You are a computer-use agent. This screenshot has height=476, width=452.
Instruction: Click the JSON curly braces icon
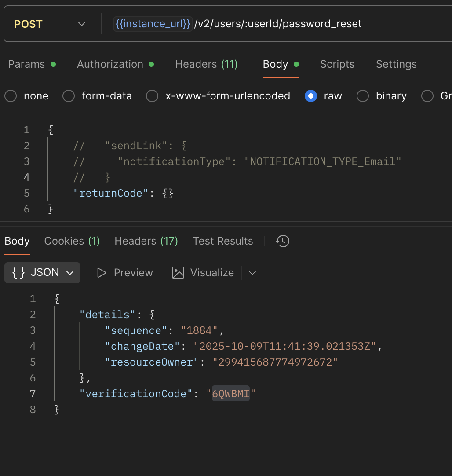[x=18, y=273]
